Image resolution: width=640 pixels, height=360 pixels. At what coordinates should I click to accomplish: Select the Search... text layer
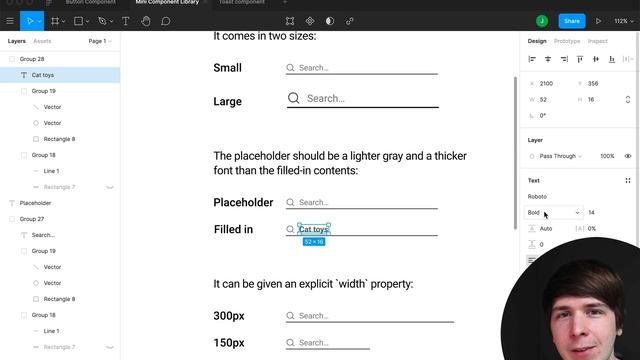point(60,235)
